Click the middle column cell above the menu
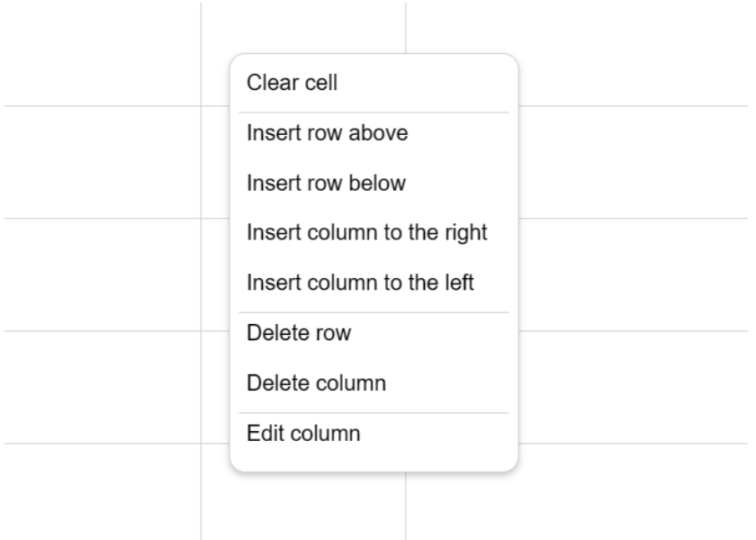756x540 pixels. [x=303, y=28]
